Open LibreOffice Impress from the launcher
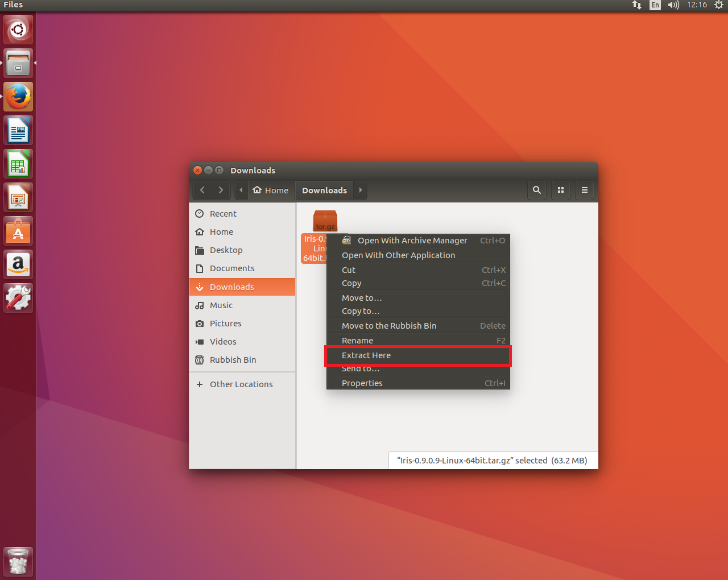The height and width of the screenshot is (580, 728). [18, 197]
